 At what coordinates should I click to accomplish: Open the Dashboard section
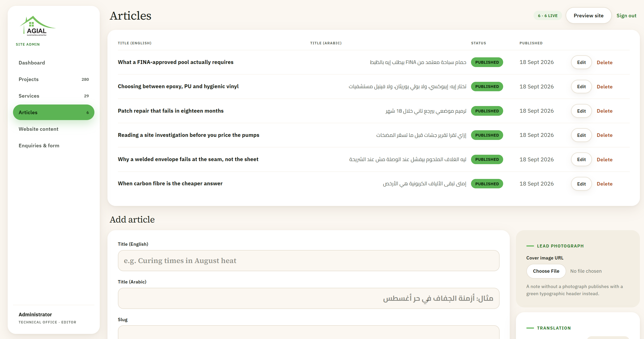click(54, 63)
